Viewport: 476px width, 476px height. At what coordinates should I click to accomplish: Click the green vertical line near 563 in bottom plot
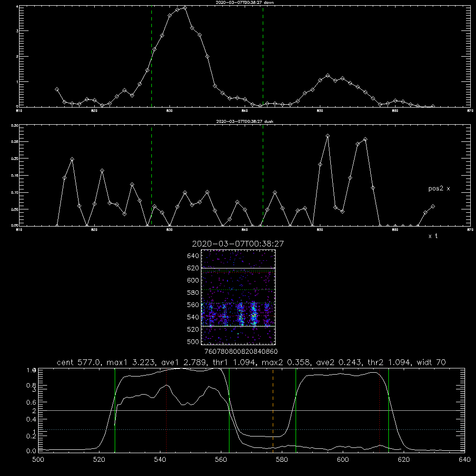click(229, 410)
